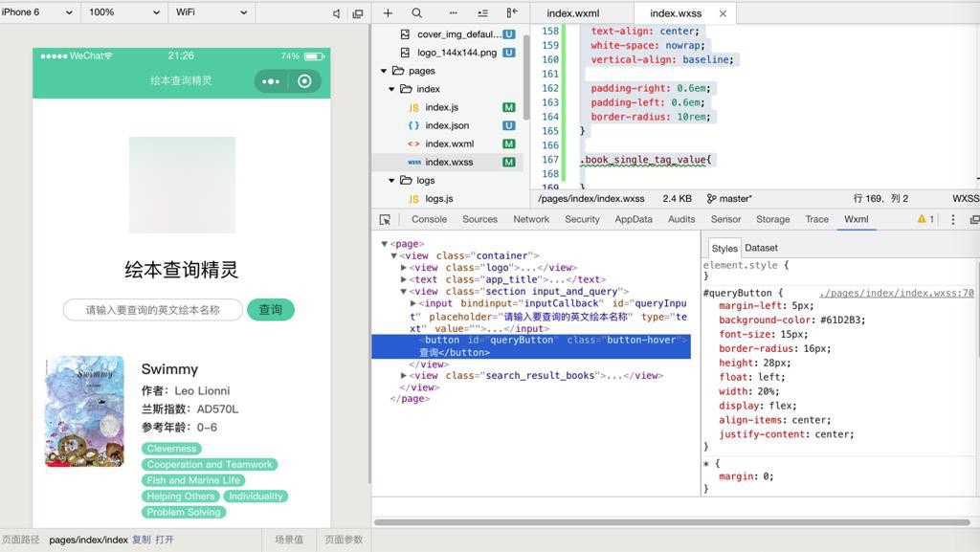Tap the mini program menu dots capsule
Image resolution: width=980 pixels, height=552 pixels.
tap(271, 81)
